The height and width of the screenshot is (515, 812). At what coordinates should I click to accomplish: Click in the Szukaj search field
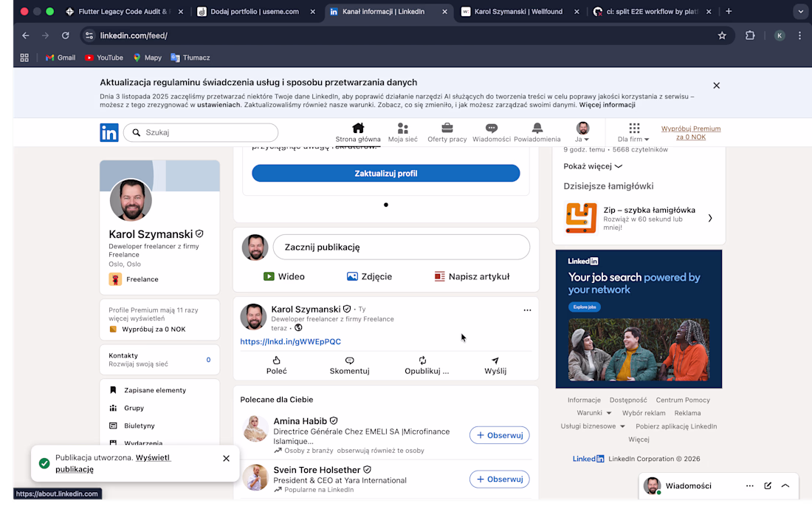coord(207,133)
